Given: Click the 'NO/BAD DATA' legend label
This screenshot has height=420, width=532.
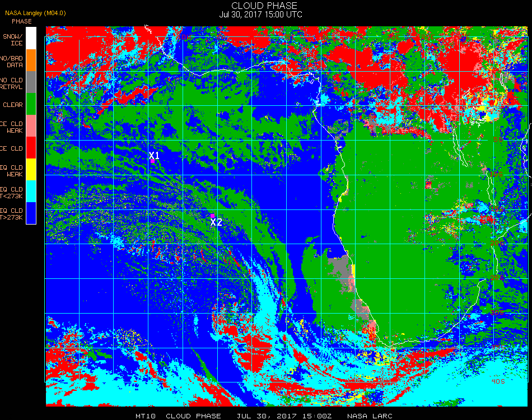Looking at the screenshot, I should [x=12, y=62].
